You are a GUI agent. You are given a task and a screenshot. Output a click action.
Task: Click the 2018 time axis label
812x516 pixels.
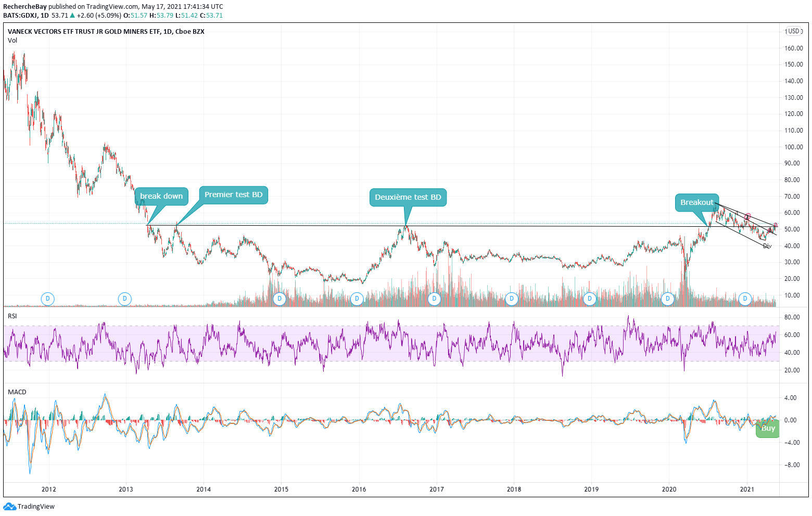click(x=514, y=489)
